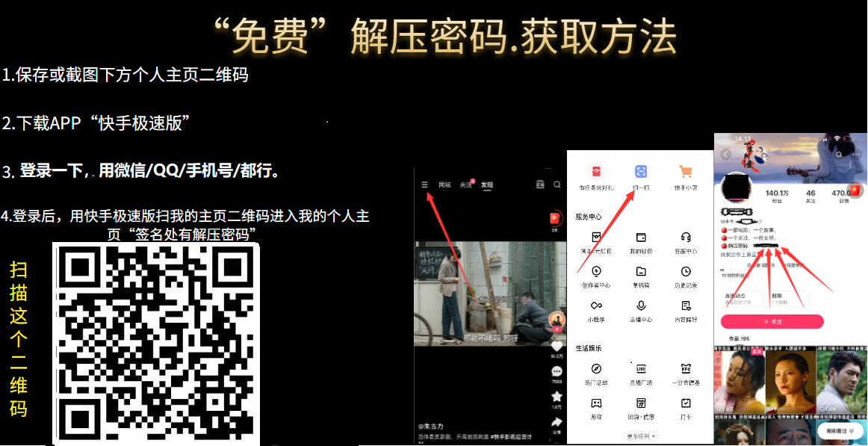Open the 找我合作上聚星 link
This screenshot has height=446, width=868.
coord(739,255)
